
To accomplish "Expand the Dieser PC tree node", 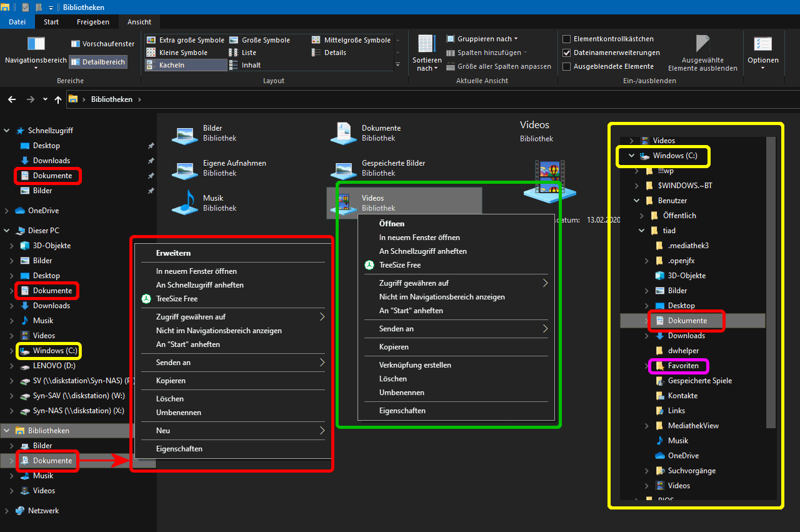I will [x=7, y=231].
